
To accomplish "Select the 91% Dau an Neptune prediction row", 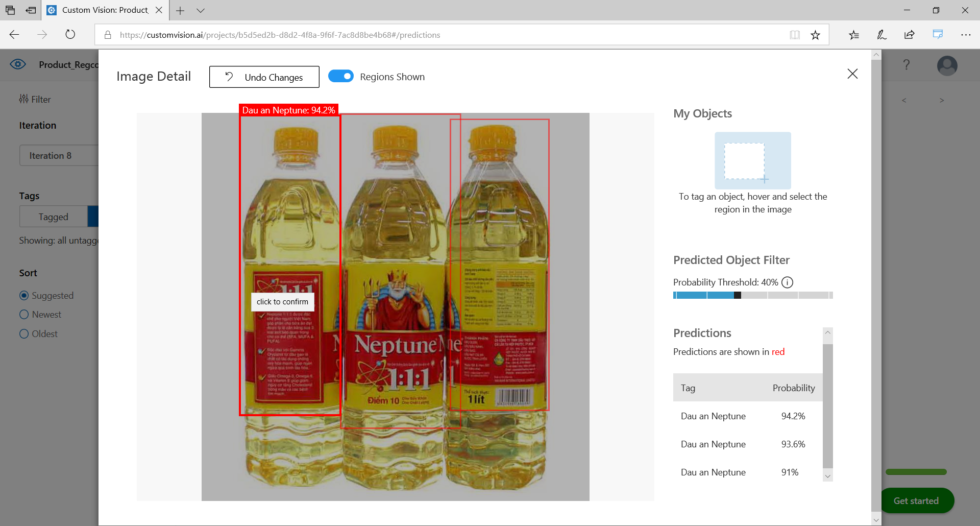I will pyautogui.click(x=748, y=472).
